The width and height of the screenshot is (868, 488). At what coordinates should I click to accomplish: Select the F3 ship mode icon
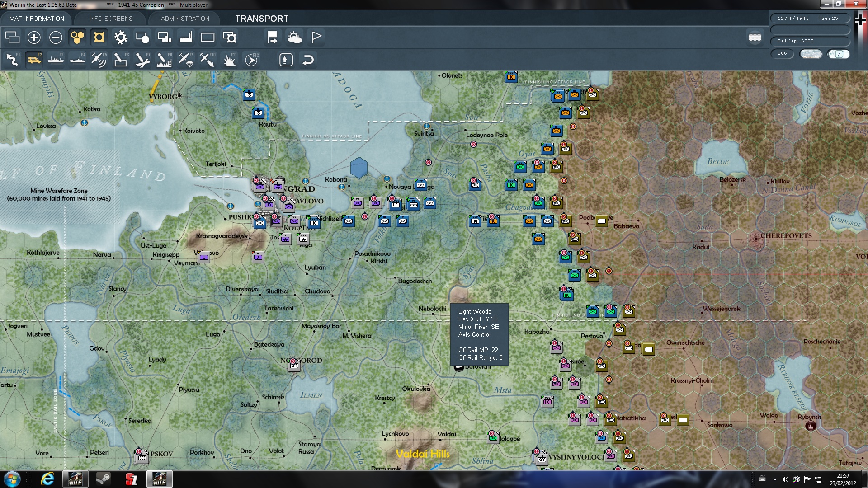tap(56, 60)
